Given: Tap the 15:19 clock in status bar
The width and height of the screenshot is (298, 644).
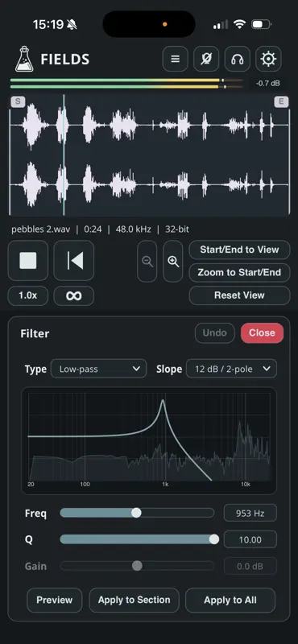Looking at the screenshot, I should coord(48,25).
